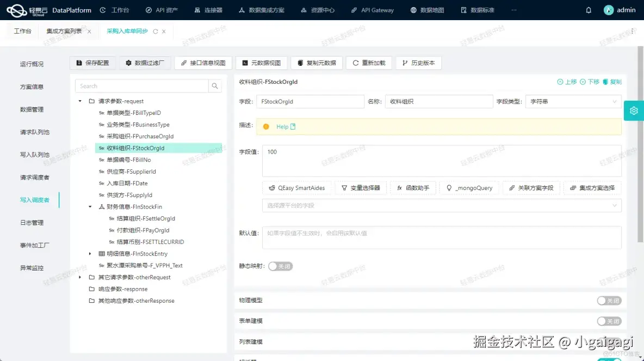The height and width of the screenshot is (361, 644).
Task: Click 复制元数据 button
Action: tap(317, 63)
